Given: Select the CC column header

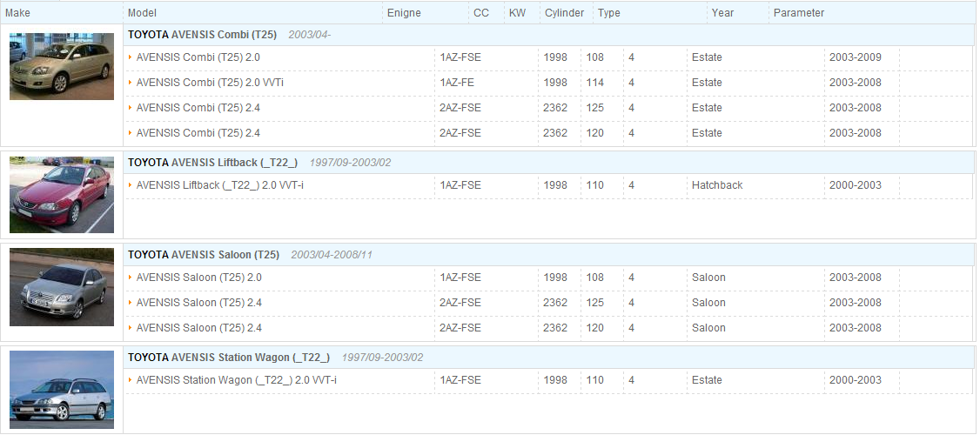Looking at the screenshot, I should [x=481, y=12].
